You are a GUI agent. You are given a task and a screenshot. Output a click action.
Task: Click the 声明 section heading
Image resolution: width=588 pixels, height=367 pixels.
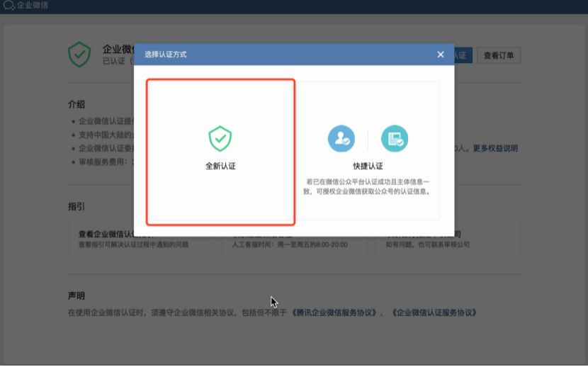tap(77, 295)
